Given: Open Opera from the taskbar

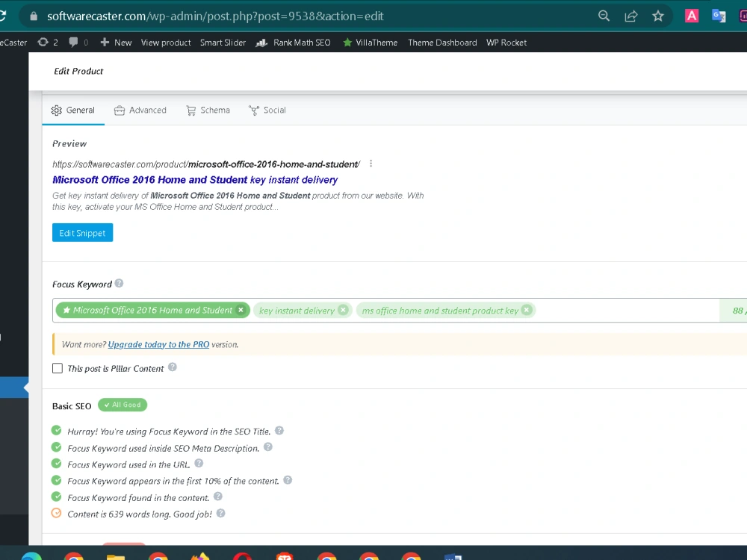Looking at the screenshot, I should coord(243,556).
